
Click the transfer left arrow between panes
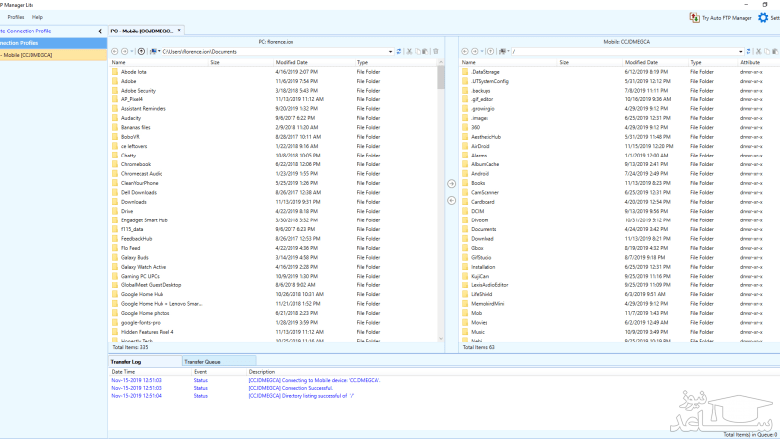[451, 200]
